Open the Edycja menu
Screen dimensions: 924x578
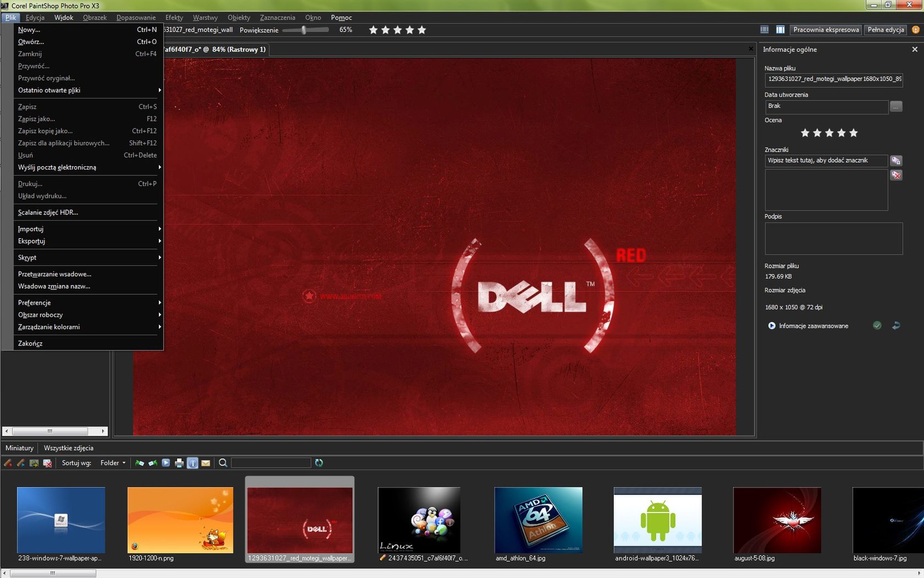(35, 18)
